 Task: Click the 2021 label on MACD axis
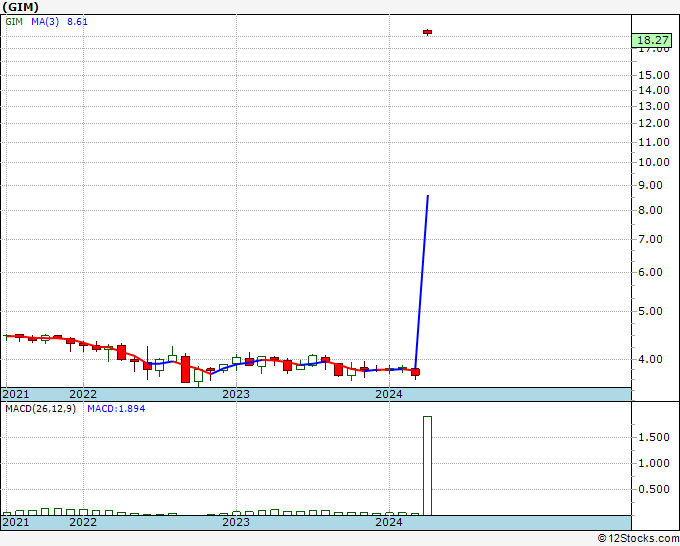[16, 522]
